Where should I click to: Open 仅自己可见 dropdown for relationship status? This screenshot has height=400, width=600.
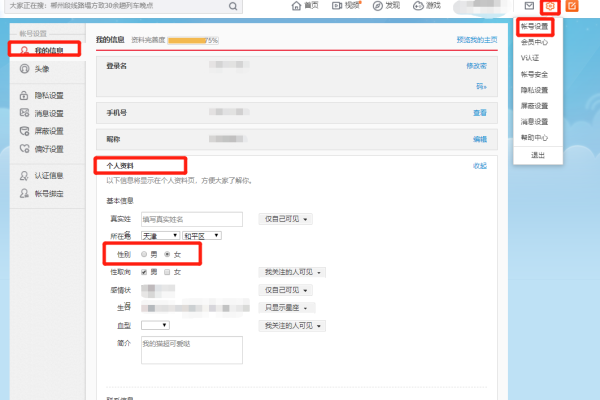(x=285, y=290)
